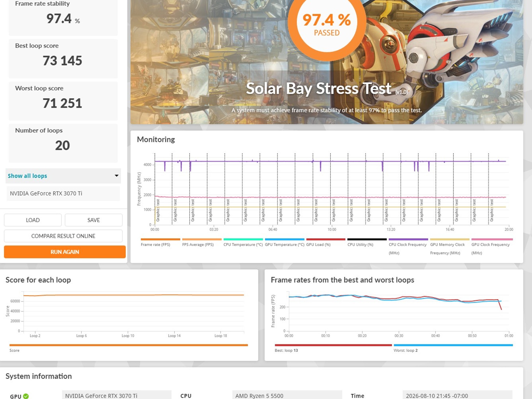Viewport: 532px width, 399px height.
Task: Click the Frame rates from best and worst loops heading
Action: (x=342, y=280)
